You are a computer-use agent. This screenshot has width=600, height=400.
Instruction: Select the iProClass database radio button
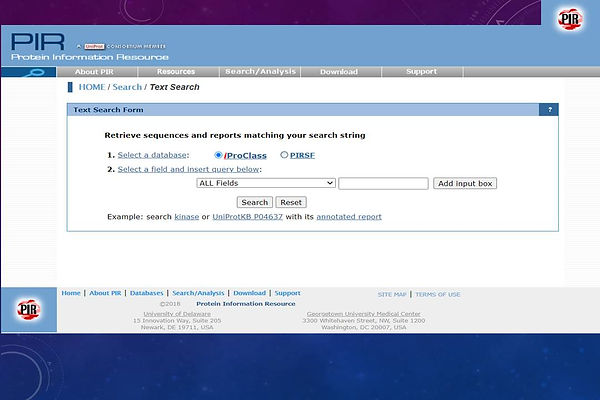[x=218, y=155]
